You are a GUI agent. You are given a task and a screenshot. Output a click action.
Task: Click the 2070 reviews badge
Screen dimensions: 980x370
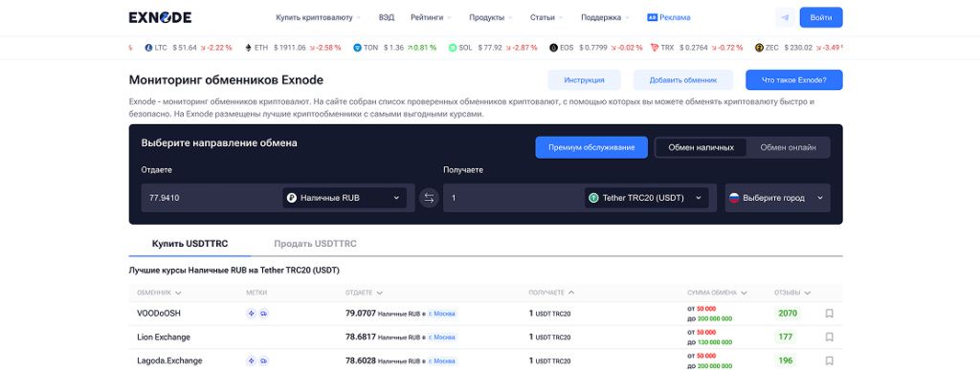click(x=788, y=314)
